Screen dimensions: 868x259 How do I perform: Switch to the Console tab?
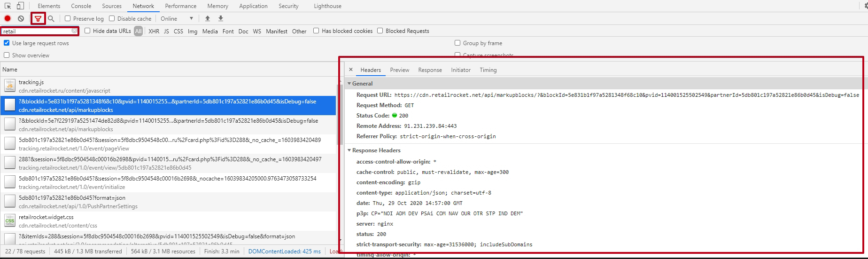pyautogui.click(x=81, y=6)
